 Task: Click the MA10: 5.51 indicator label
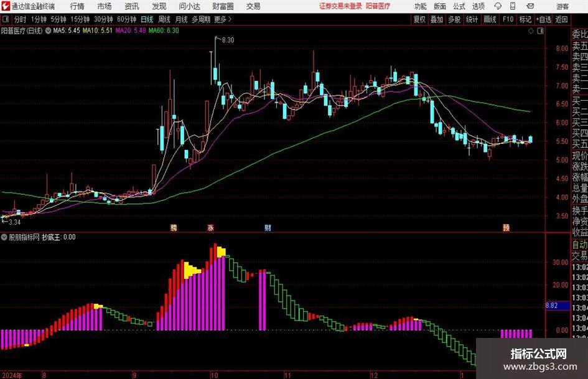[98, 30]
